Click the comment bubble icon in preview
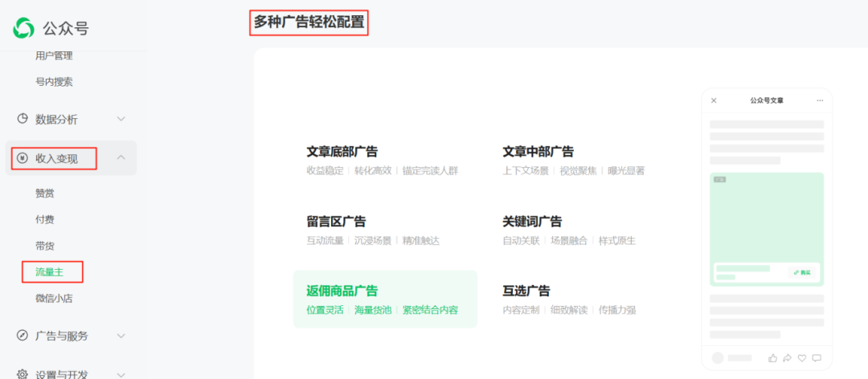This screenshot has height=379, width=868. tap(817, 357)
